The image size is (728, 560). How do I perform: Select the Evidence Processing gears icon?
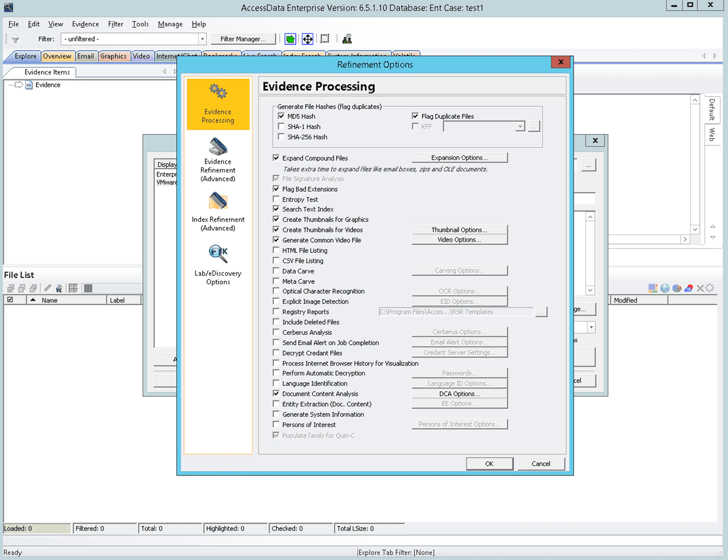(218, 92)
